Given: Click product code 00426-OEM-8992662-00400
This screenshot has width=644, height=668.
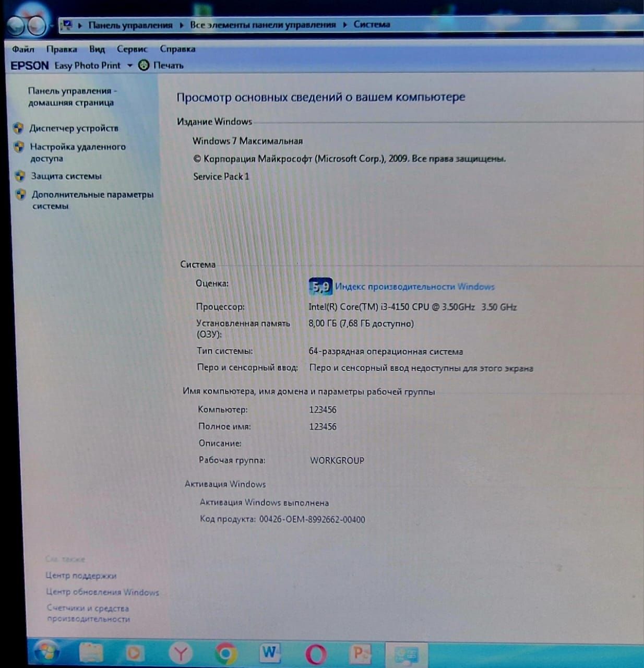Looking at the screenshot, I should (x=312, y=519).
